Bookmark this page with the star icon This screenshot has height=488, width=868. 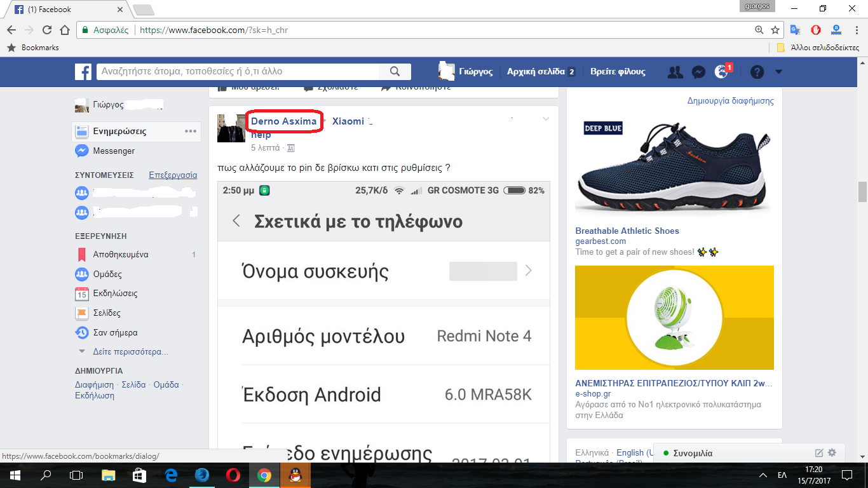tap(775, 30)
